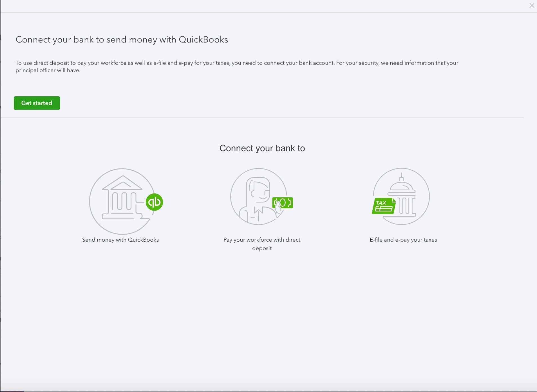
Task: Select Pay your workforce with direct deposit caption
Action: 262,244
